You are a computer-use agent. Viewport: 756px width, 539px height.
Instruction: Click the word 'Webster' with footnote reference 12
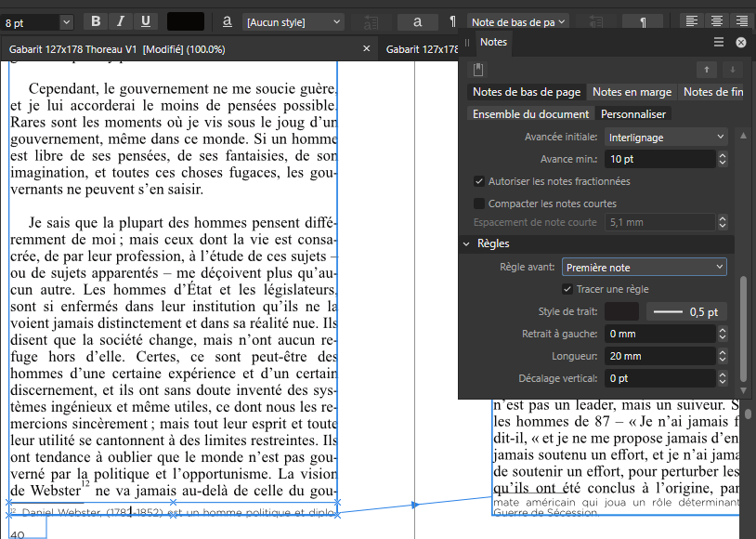[56, 491]
